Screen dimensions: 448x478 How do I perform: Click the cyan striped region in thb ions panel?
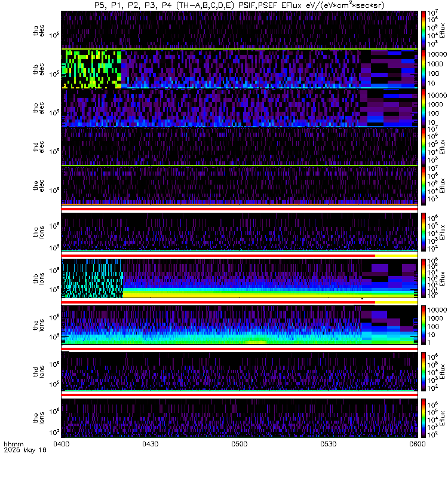pyautogui.click(x=92, y=278)
